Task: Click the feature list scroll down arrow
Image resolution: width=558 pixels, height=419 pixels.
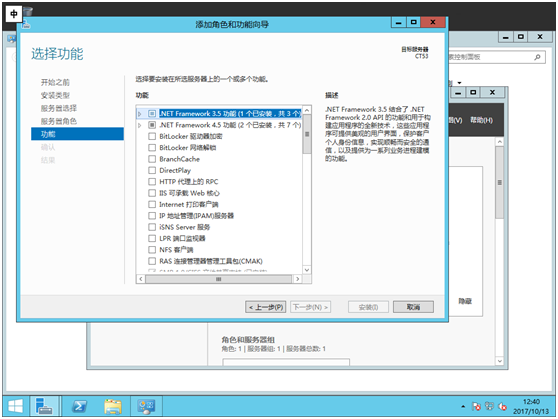Action: point(307,270)
